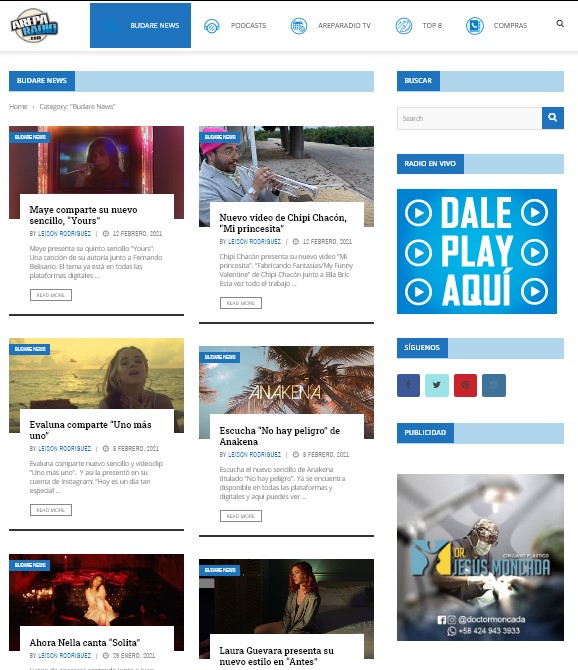
Task: Click Read More under Anakena article
Action: tap(241, 516)
